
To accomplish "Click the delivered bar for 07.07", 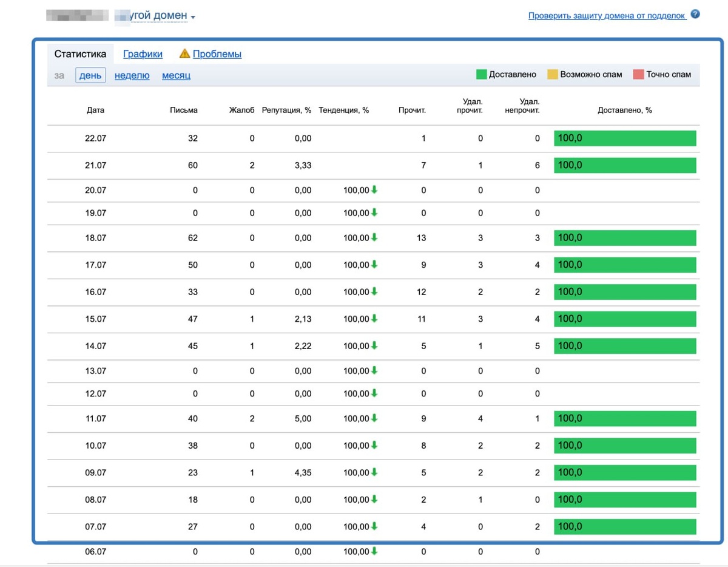I will [x=625, y=526].
